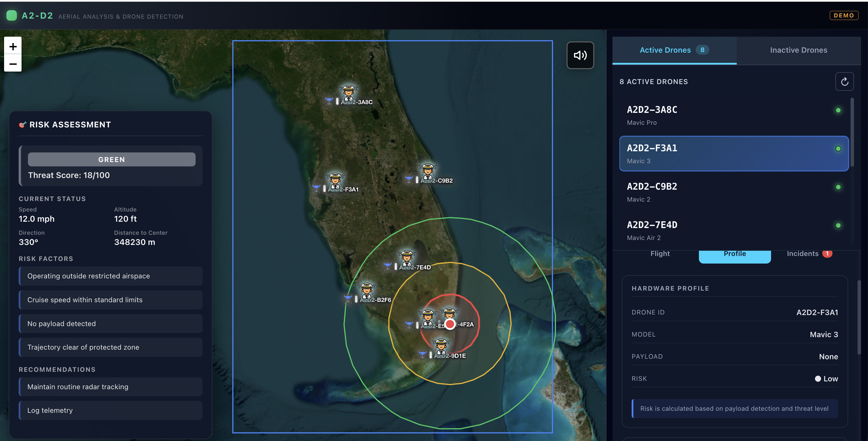
Task: Switch to the Inactive Drones tab
Action: pos(798,50)
